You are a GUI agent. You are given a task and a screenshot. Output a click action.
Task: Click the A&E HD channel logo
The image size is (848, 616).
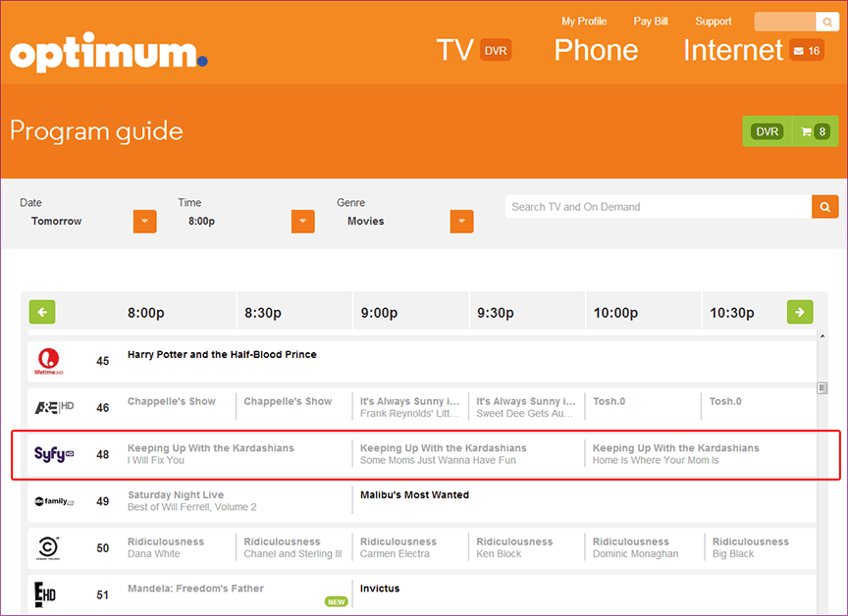pyautogui.click(x=54, y=407)
